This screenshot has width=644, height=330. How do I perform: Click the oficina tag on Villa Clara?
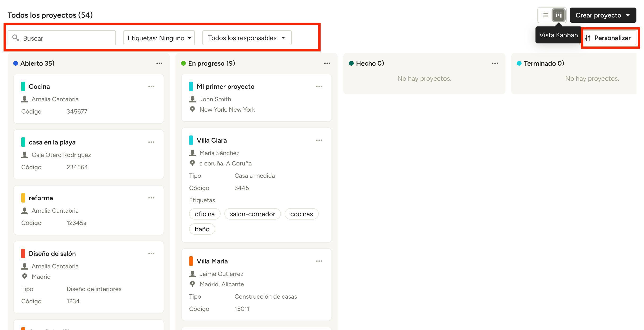[x=205, y=214]
